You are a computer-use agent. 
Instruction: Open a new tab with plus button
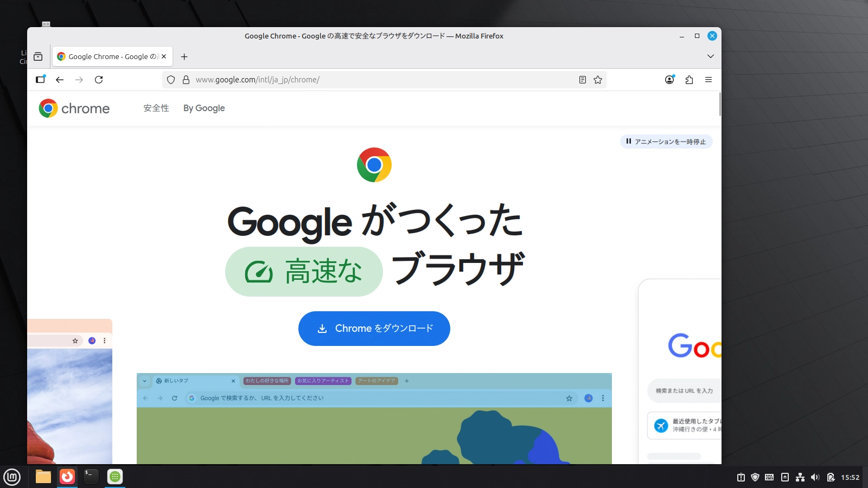click(x=184, y=56)
